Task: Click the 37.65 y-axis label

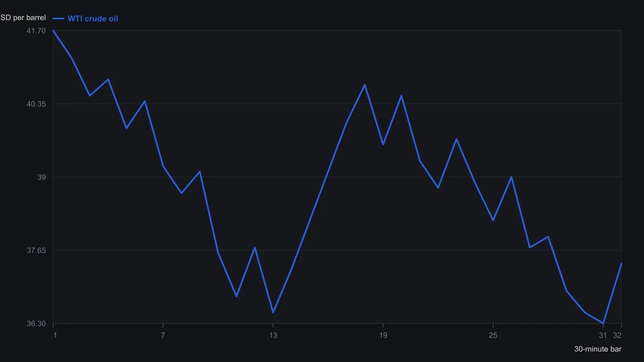Action: 36,251
